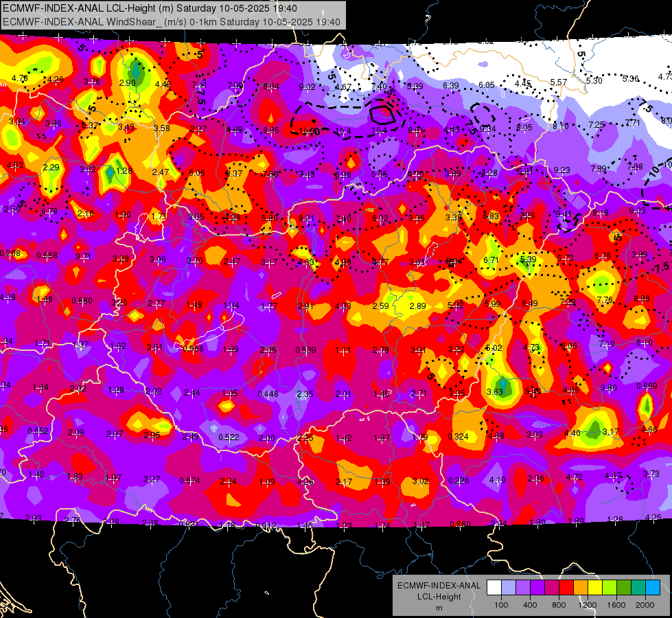The height and width of the screenshot is (618, 672).
Task: Click the orange legend swatch
Action: (x=580, y=588)
